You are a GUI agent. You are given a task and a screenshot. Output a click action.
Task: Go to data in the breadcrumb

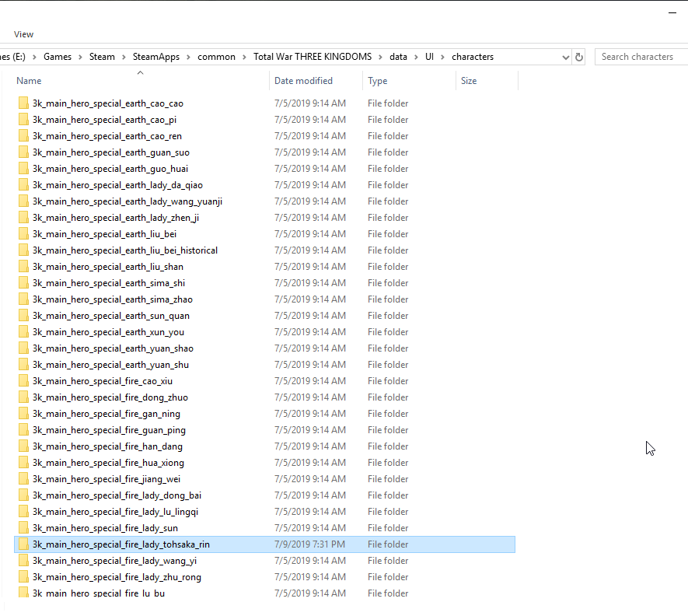click(398, 57)
